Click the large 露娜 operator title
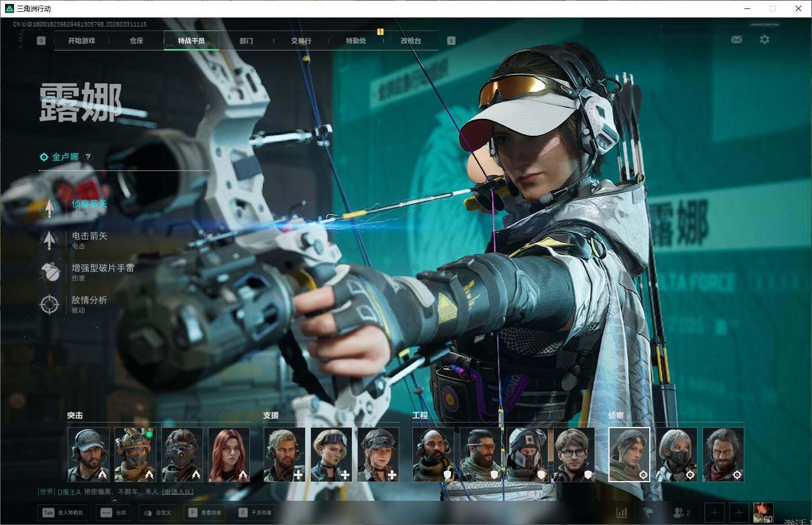Viewport: 812px width, 525px height. [81, 102]
